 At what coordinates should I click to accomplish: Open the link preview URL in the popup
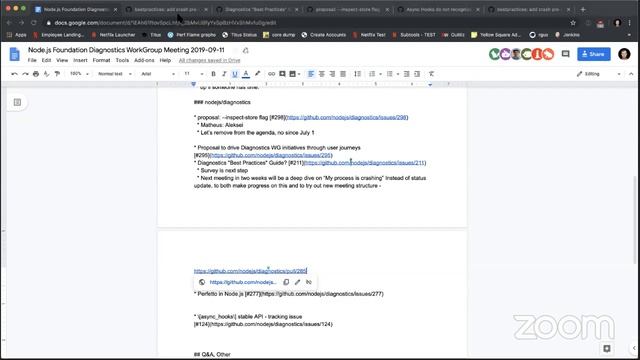click(242, 282)
